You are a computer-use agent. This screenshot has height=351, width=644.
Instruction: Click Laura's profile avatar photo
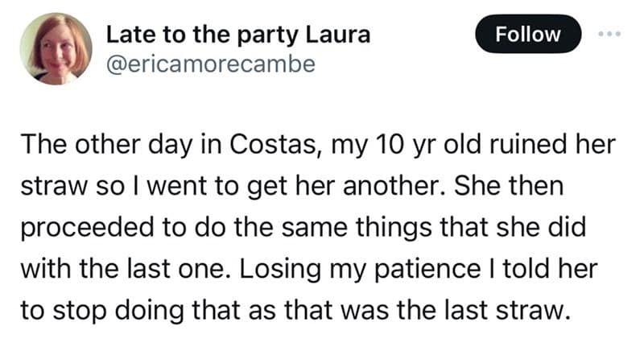pos(55,49)
